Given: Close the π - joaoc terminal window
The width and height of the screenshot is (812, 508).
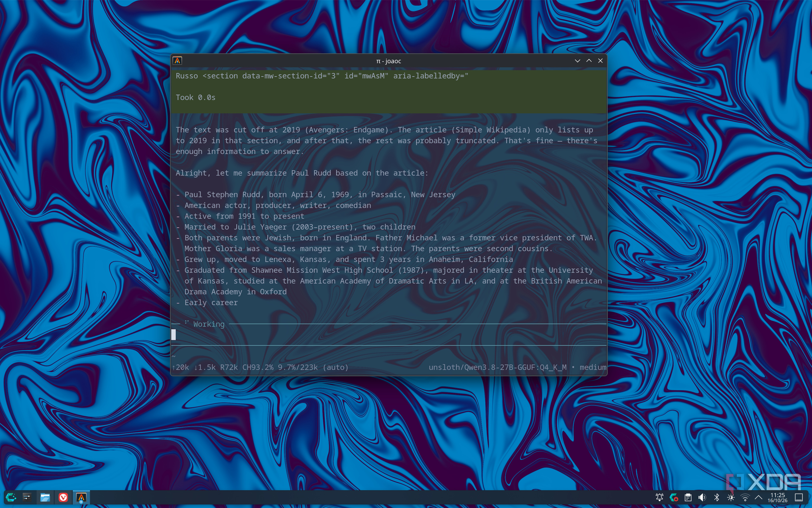Looking at the screenshot, I should (600, 61).
